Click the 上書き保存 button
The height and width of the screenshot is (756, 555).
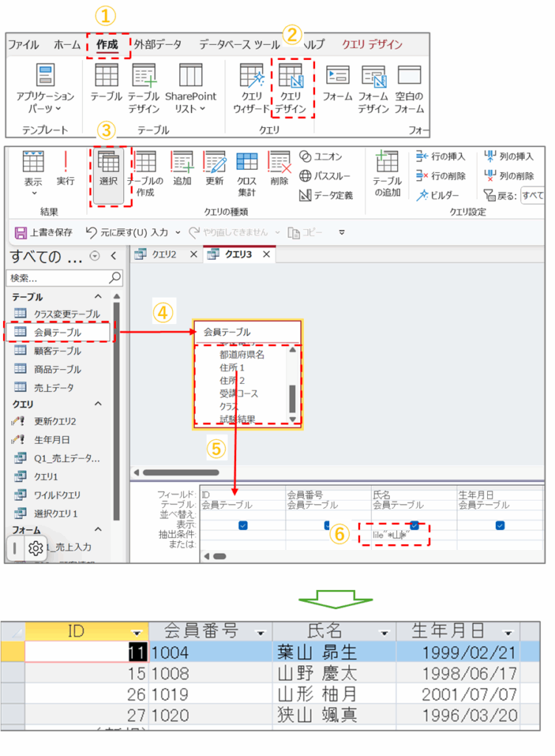click(x=44, y=232)
